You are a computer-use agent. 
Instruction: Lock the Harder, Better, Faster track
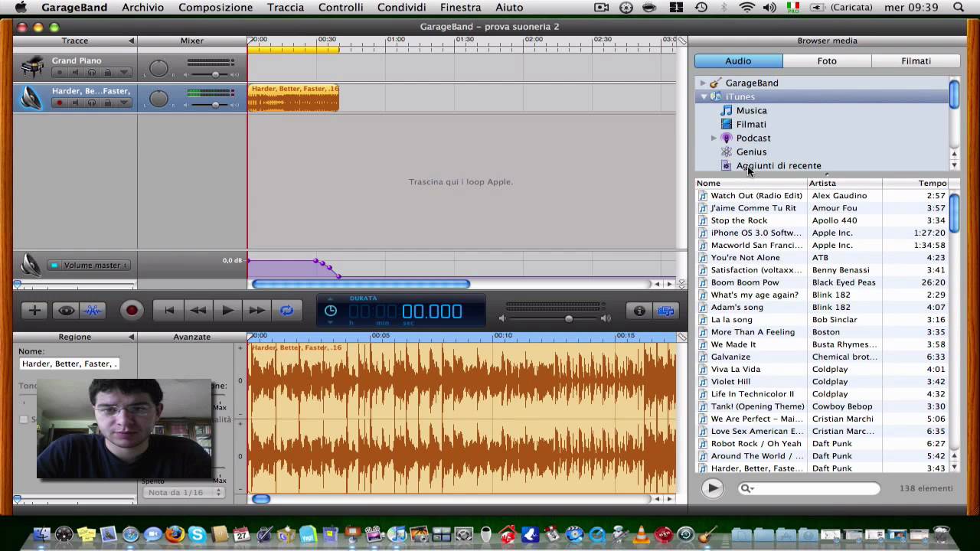pos(107,103)
